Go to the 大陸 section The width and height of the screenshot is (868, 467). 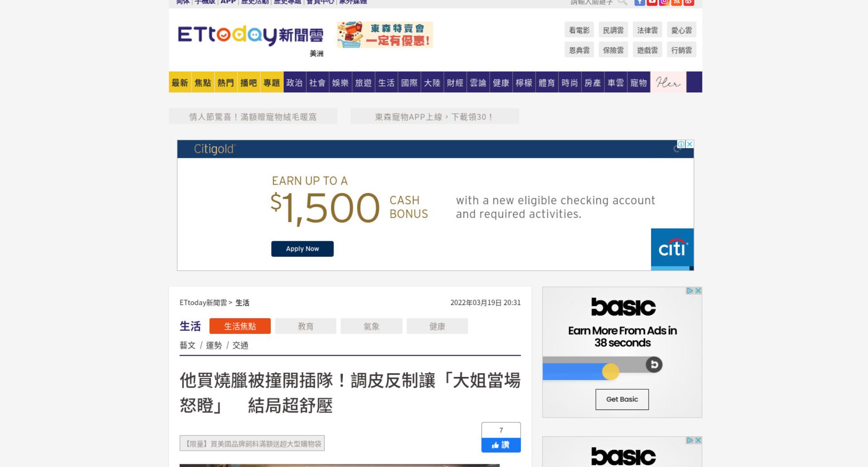click(432, 82)
